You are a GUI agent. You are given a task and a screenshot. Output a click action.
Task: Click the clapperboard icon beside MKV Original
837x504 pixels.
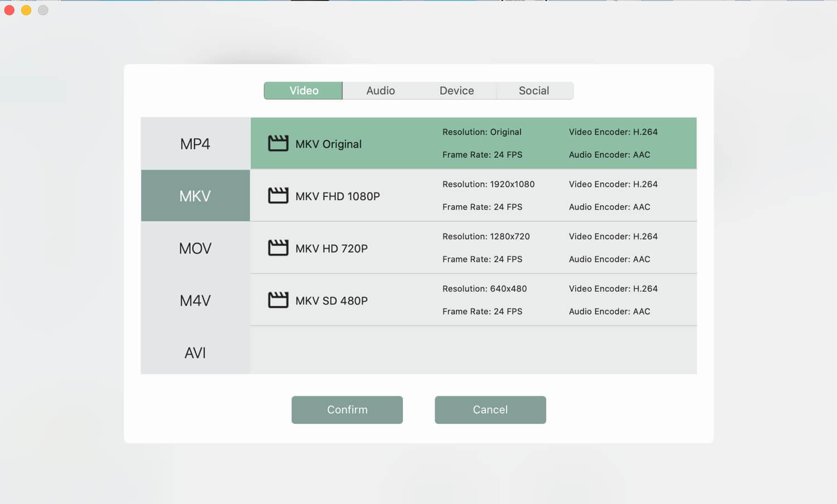pyautogui.click(x=278, y=143)
